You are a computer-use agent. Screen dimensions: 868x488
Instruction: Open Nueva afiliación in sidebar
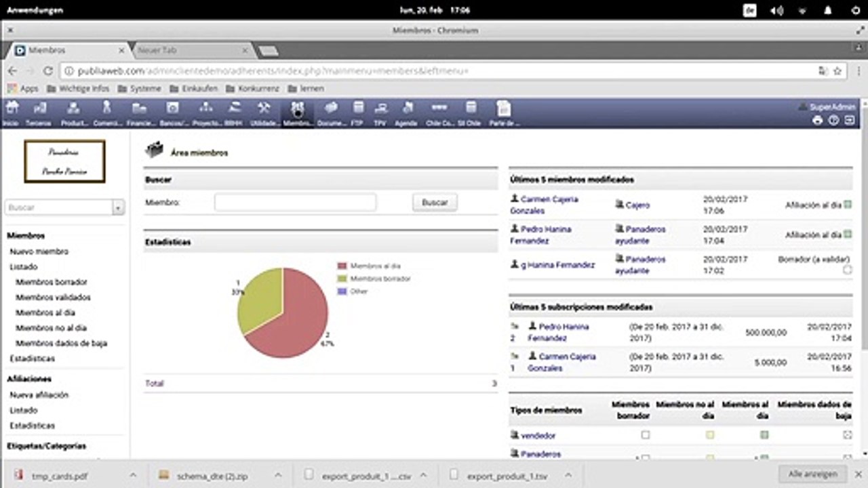[39, 394]
